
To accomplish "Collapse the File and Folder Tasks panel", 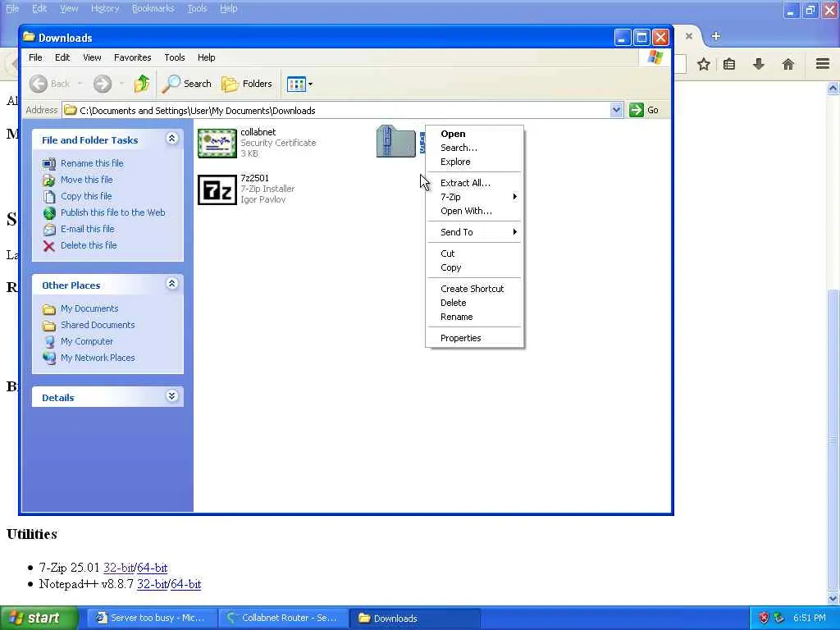I will (x=171, y=139).
